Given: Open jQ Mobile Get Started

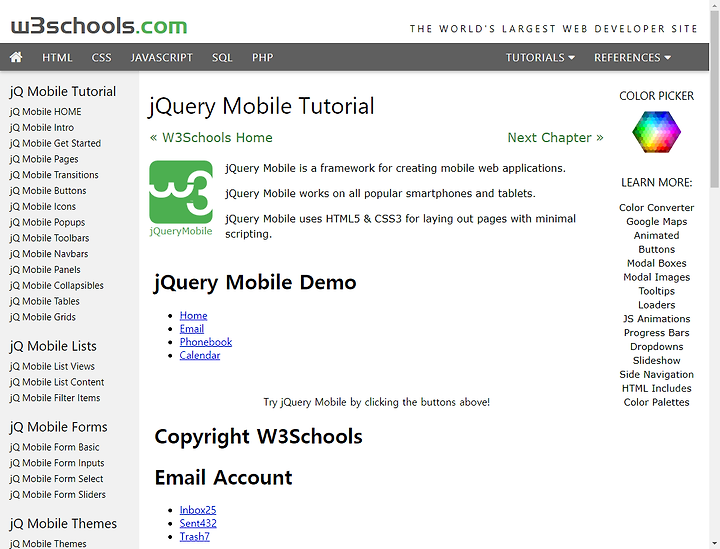Looking at the screenshot, I should pyautogui.click(x=55, y=143).
